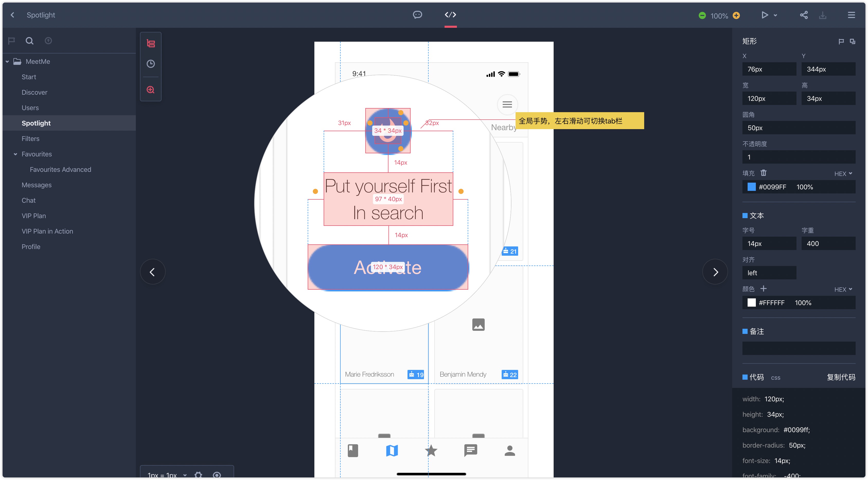The height and width of the screenshot is (480, 868).
Task: Start prototype preview with play icon
Action: 765,15
